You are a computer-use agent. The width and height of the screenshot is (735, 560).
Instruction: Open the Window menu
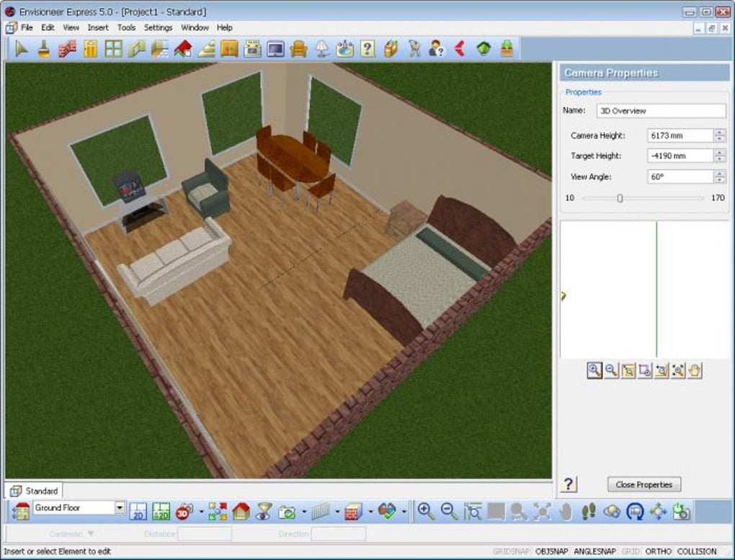(x=195, y=27)
